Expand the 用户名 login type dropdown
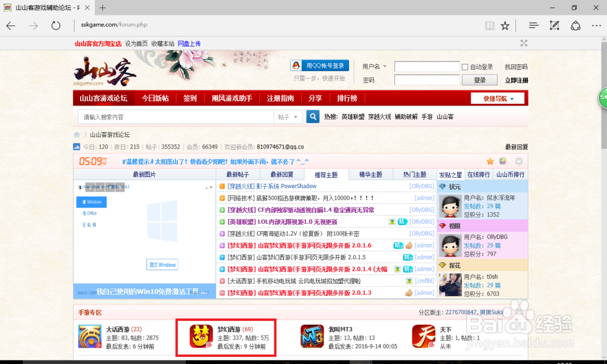The image size is (607, 364). point(375,67)
